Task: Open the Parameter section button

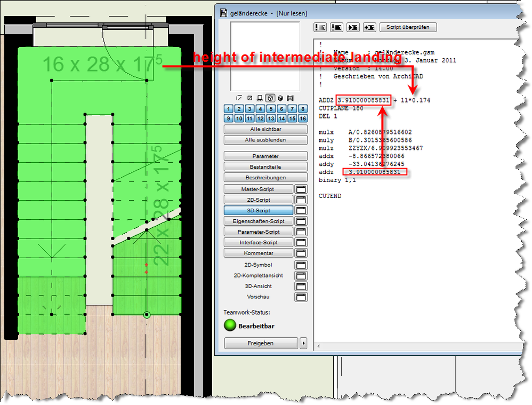Action: [x=265, y=156]
